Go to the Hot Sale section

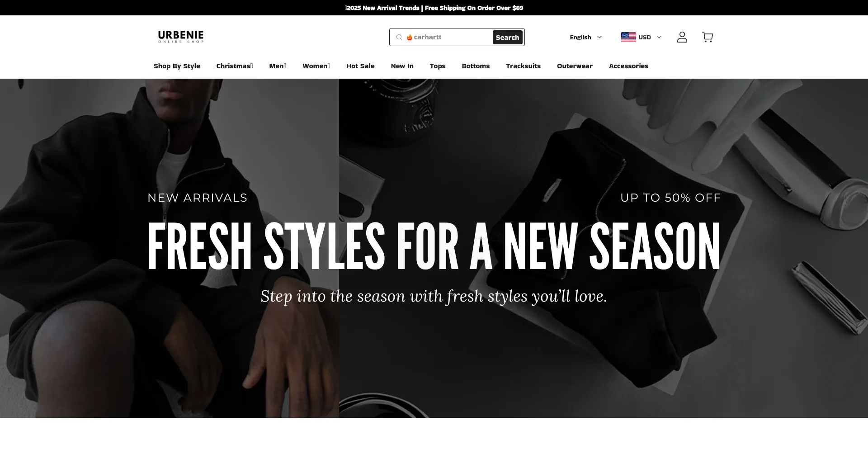pyautogui.click(x=360, y=66)
